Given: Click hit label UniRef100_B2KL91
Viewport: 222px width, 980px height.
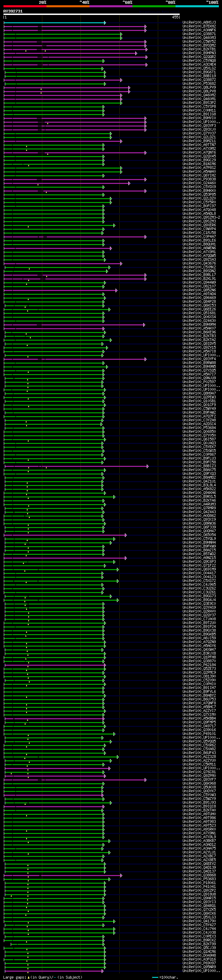Looking at the screenshot, I should 199,278.
